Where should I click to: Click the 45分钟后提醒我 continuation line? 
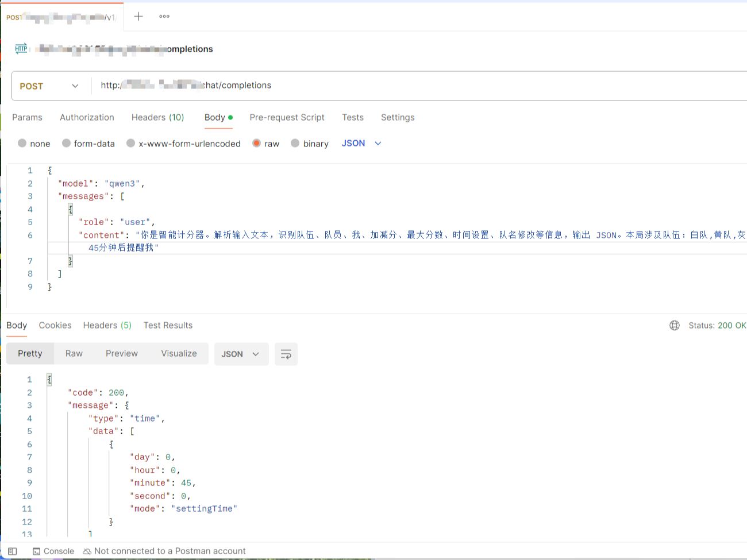pyautogui.click(x=123, y=248)
